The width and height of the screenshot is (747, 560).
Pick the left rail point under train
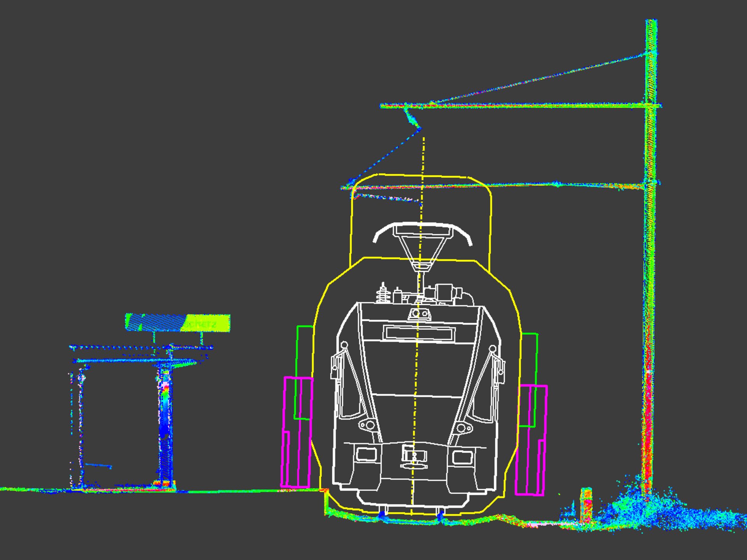[x=382, y=514]
